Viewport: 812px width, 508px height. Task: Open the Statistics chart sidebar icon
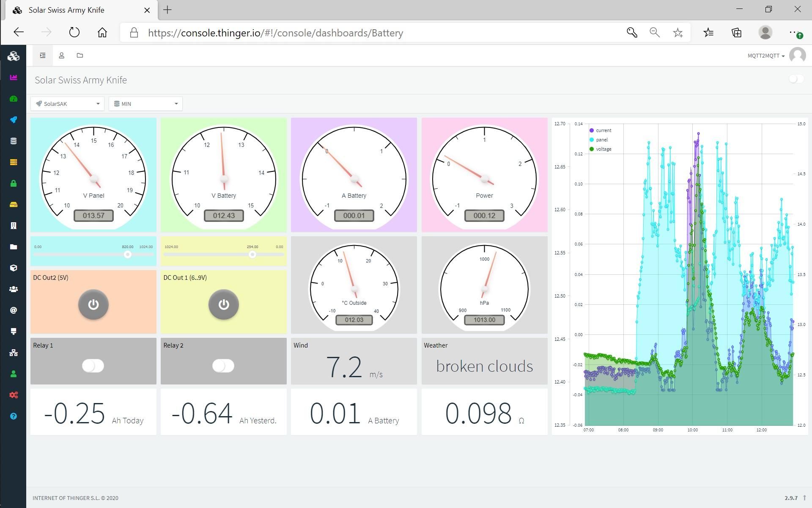point(14,77)
